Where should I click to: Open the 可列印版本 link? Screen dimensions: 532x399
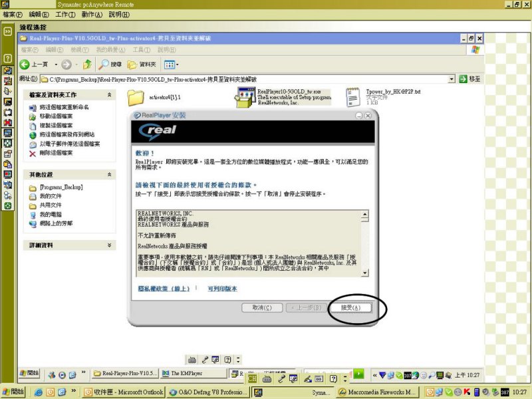click(x=222, y=289)
